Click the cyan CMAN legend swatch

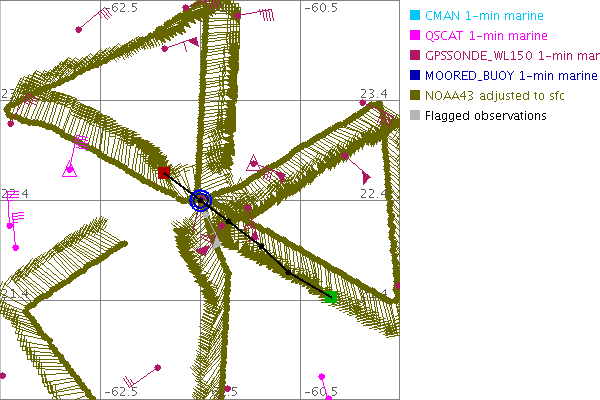tap(415, 16)
